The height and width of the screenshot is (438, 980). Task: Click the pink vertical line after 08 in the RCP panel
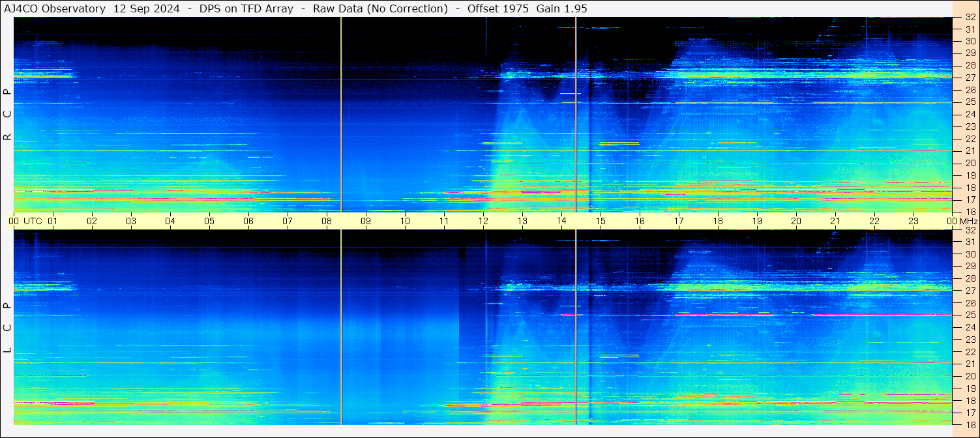[x=341, y=115]
